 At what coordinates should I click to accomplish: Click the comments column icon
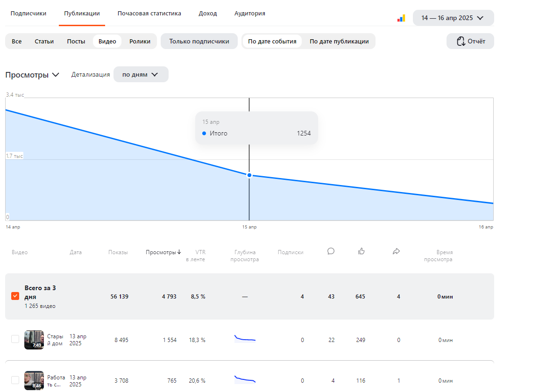pyautogui.click(x=331, y=251)
